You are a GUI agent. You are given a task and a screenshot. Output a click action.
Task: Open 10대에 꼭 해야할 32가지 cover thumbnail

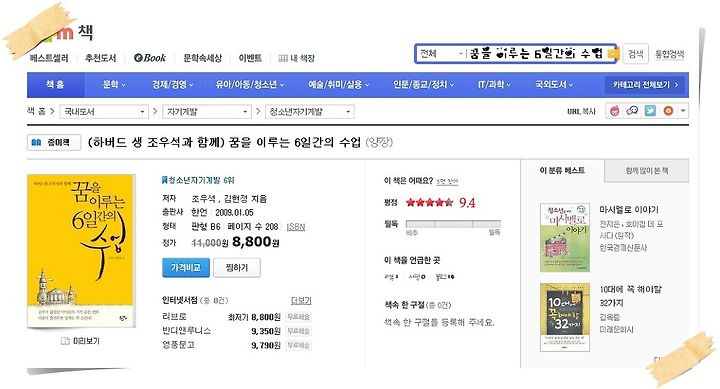tap(565, 317)
